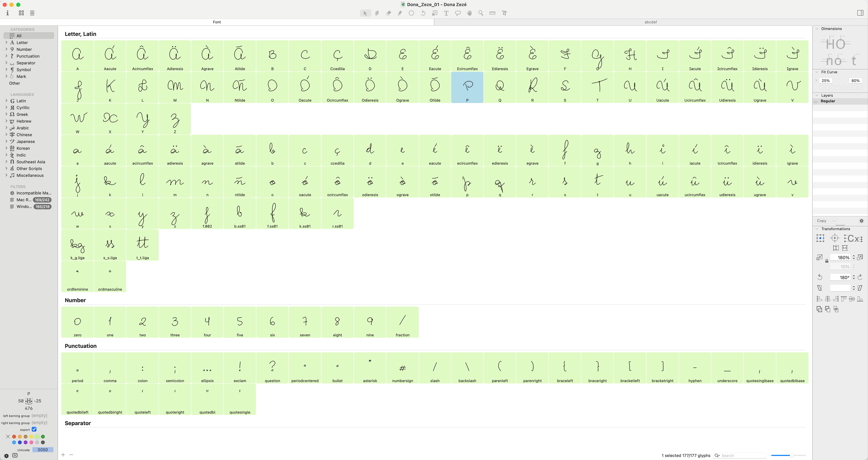Screen dimensions: 868x460
Task: Switch to list view of glyphs
Action: pyautogui.click(x=32, y=13)
